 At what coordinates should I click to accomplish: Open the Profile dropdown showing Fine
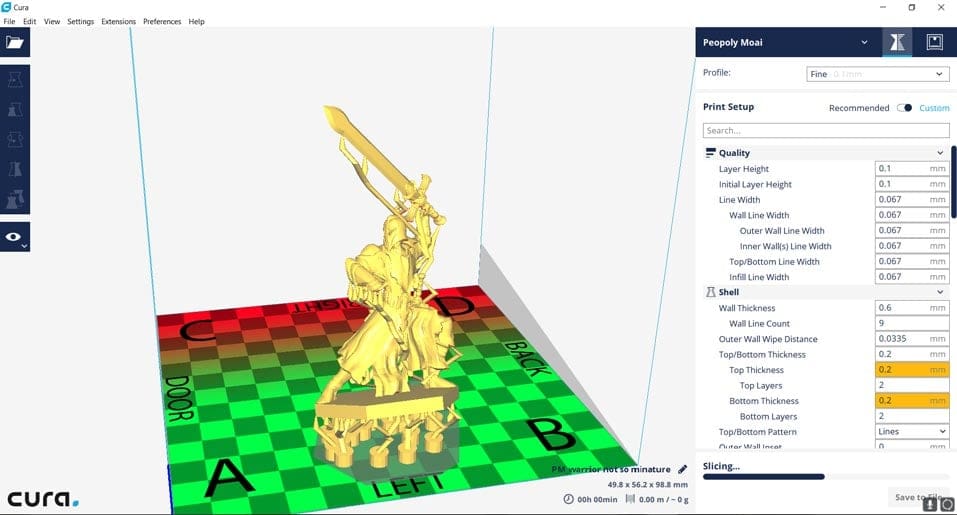point(877,74)
